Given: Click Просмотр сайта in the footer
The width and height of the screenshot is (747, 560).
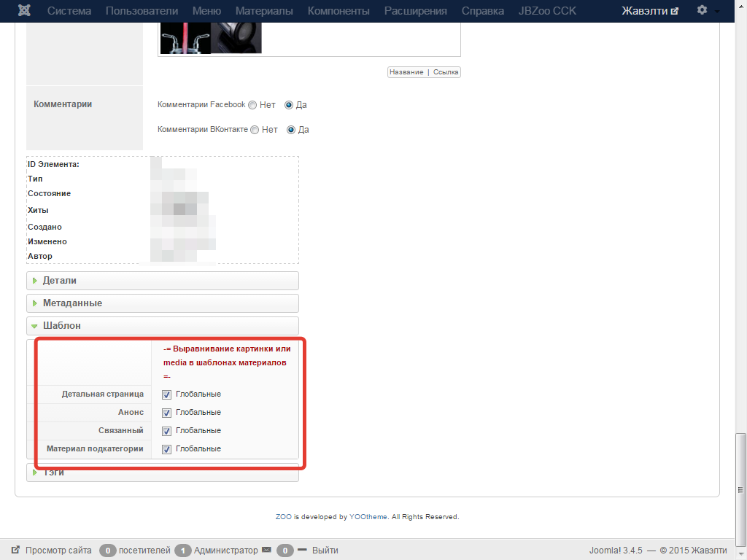Looking at the screenshot, I should (x=58, y=551).
